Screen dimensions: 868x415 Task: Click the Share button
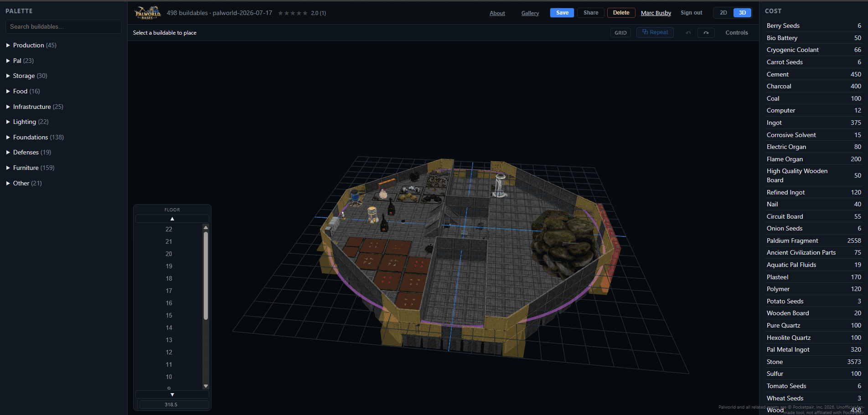coord(591,13)
